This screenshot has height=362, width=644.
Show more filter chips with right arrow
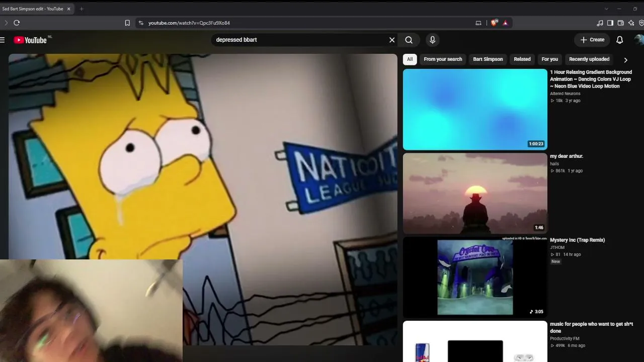click(x=625, y=60)
